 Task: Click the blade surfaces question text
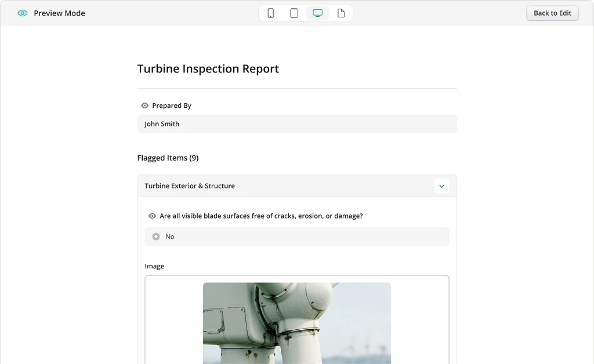point(261,216)
